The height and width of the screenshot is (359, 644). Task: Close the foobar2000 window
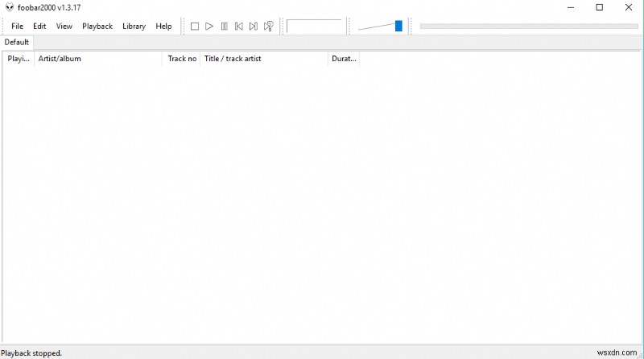click(x=629, y=7)
